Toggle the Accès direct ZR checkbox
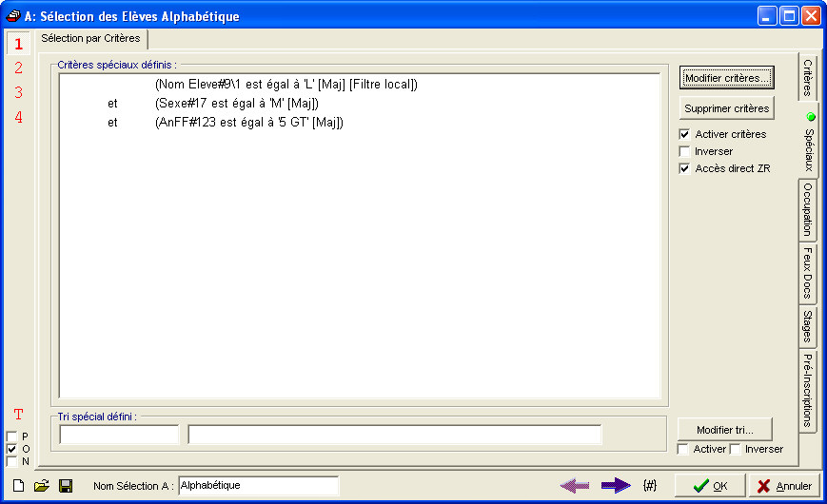 [x=684, y=169]
